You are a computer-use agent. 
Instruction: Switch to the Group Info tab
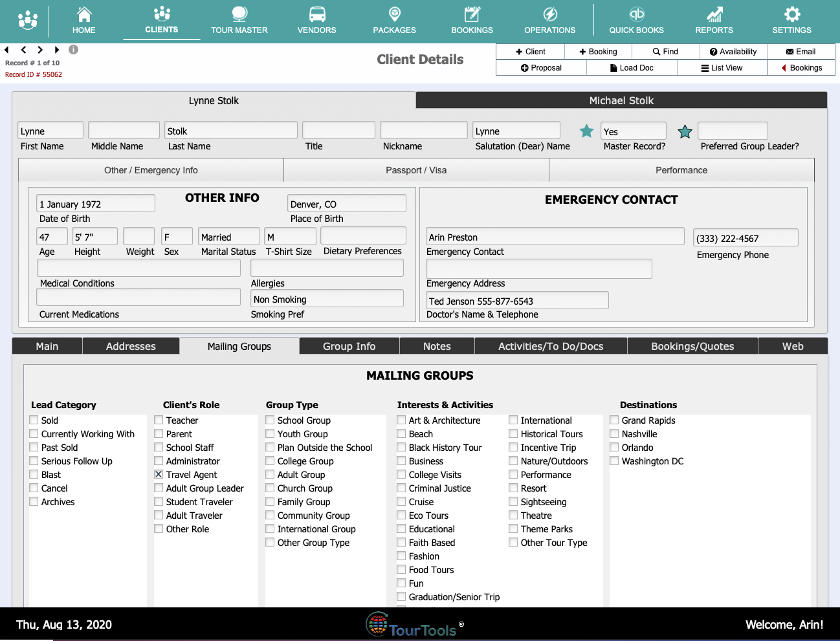point(349,346)
